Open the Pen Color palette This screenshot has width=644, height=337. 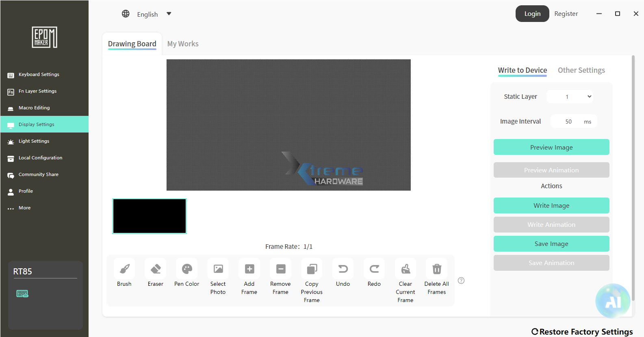[x=187, y=269]
